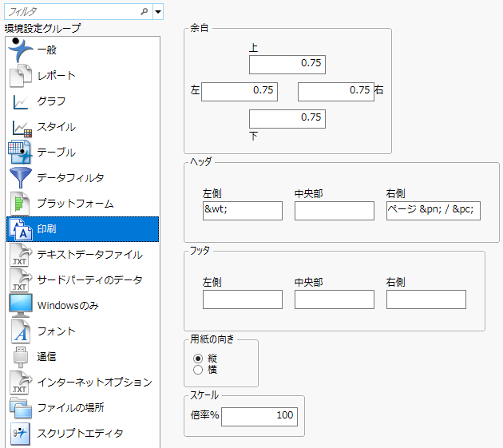Open スクリプトエディタ preferences

click(80, 434)
